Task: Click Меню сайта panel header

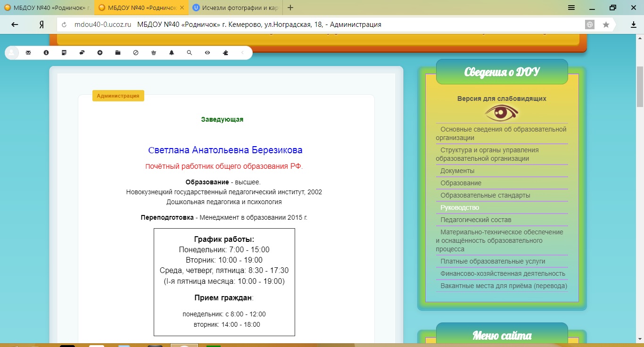Action: 502,336
